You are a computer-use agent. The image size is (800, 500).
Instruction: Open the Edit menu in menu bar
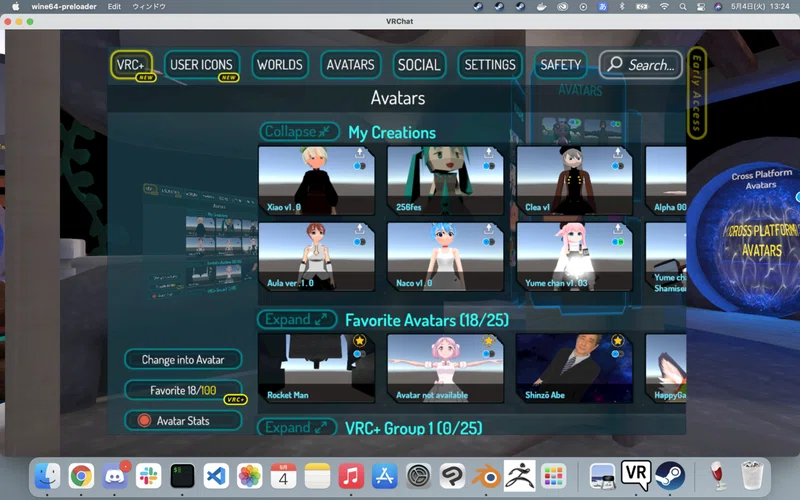pyautogui.click(x=114, y=7)
